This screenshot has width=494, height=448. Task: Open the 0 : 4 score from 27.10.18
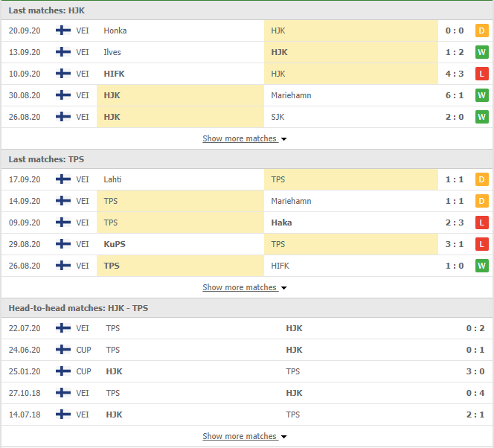click(475, 393)
